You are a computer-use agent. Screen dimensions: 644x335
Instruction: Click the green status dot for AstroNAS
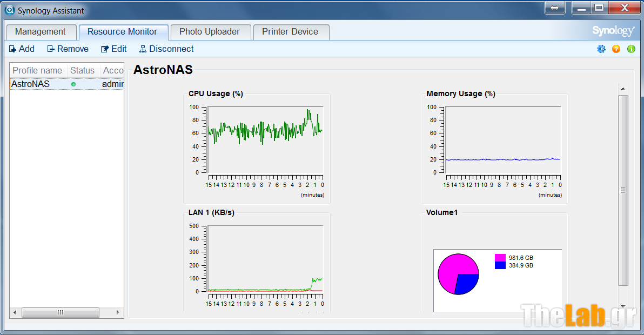tap(73, 84)
